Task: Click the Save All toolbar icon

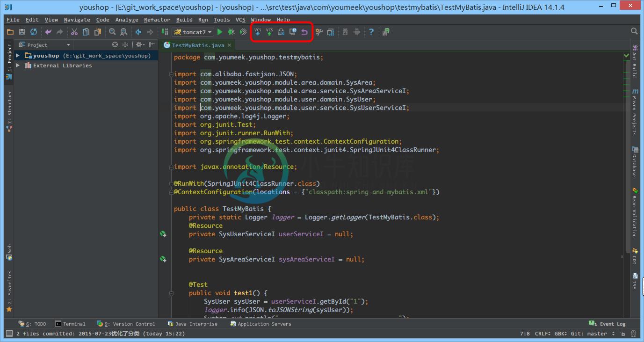Action: [x=22, y=32]
